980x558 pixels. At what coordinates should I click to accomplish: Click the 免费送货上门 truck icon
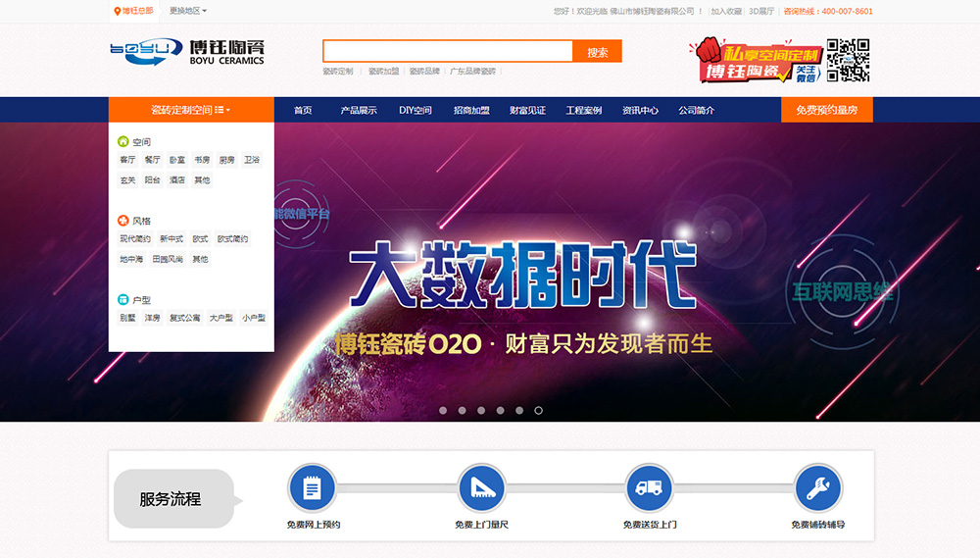649,488
